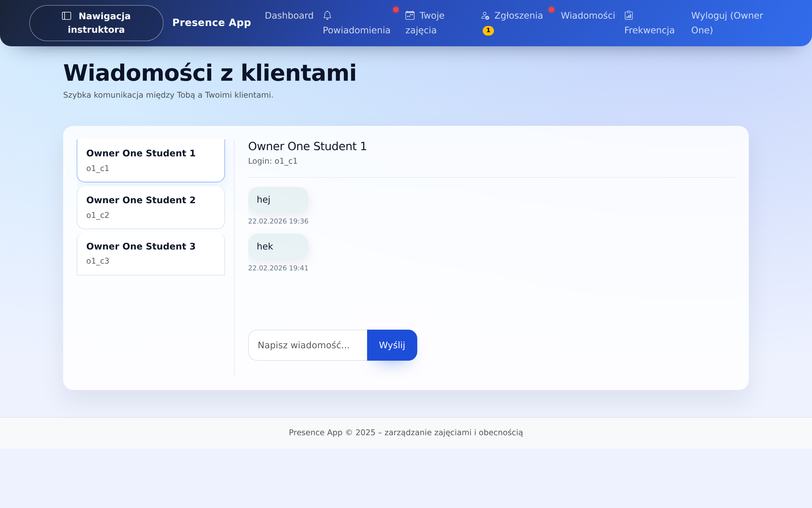This screenshot has width=812, height=508.
Task: Click the message bubble saying hej
Action: click(x=278, y=200)
